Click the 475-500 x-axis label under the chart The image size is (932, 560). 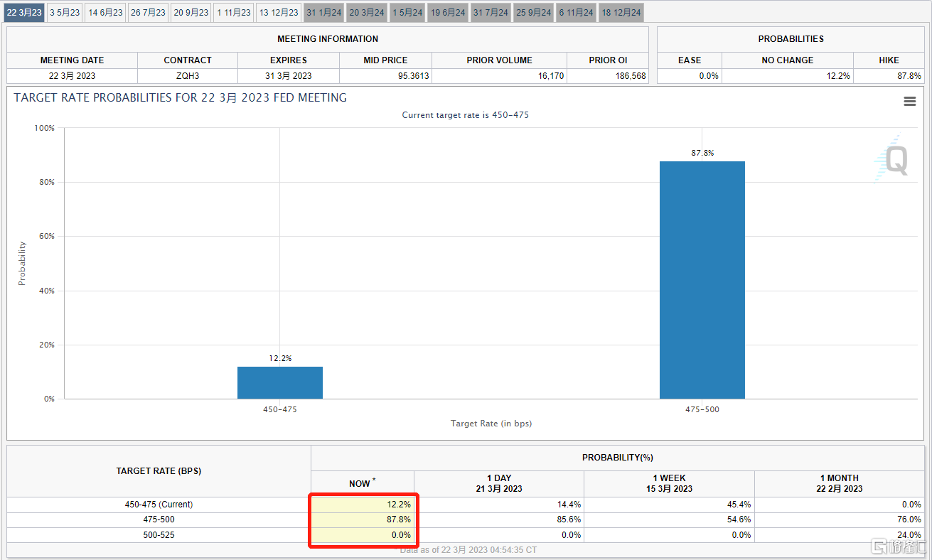click(x=702, y=409)
